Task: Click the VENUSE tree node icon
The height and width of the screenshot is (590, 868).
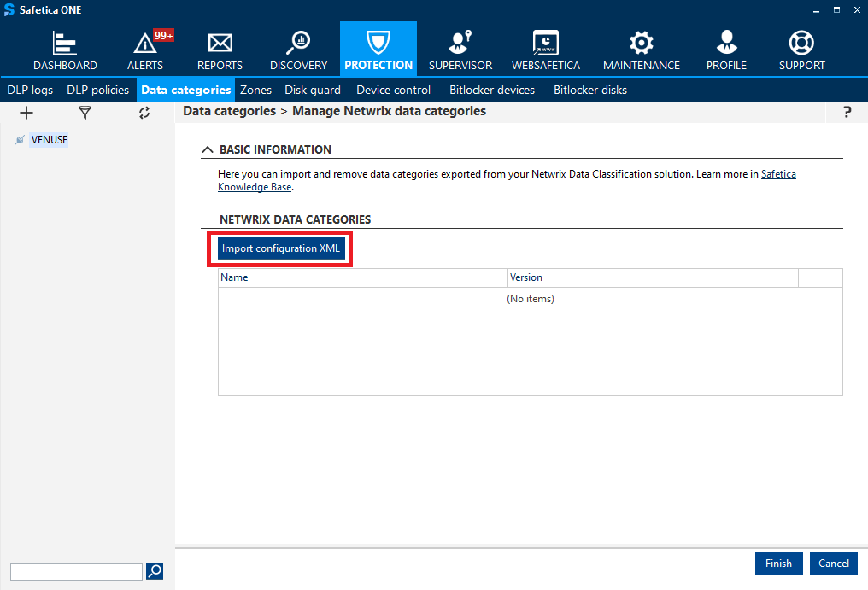Action: 20,139
